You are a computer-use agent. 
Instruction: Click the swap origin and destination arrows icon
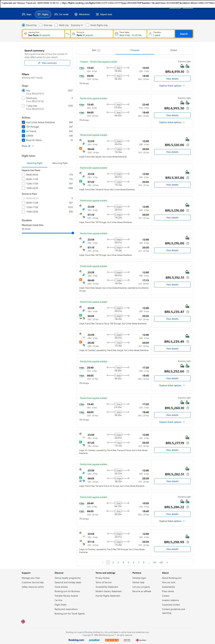click(68, 34)
